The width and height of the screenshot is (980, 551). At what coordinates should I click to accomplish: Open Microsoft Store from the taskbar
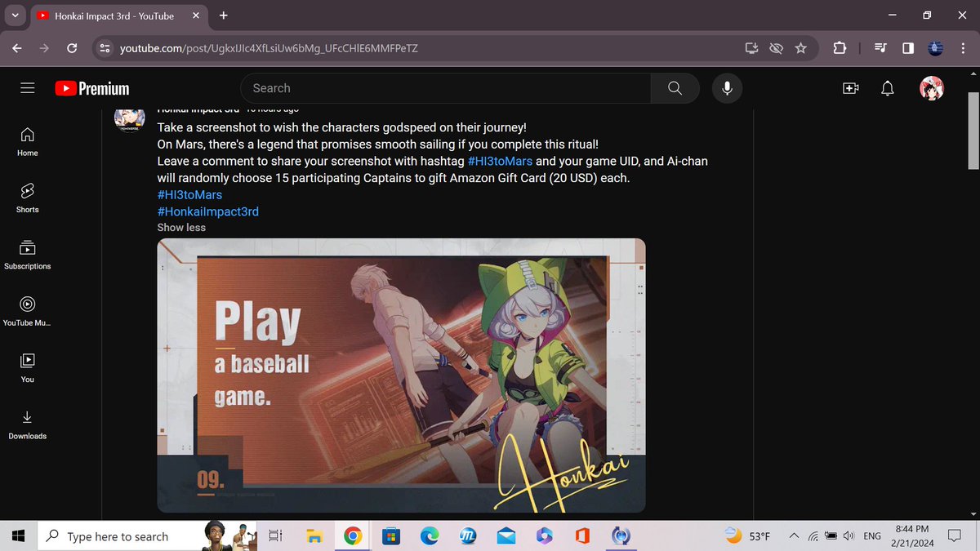coord(391,536)
